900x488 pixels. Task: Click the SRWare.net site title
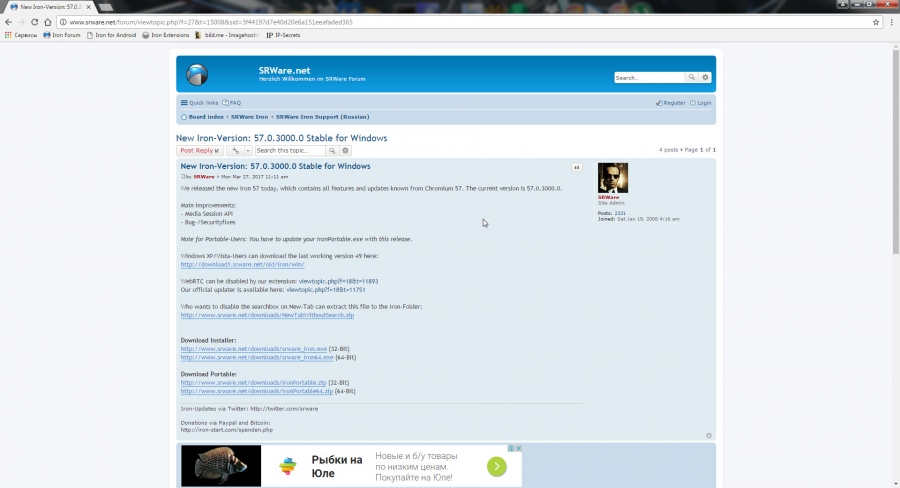pyautogui.click(x=284, y=71)
